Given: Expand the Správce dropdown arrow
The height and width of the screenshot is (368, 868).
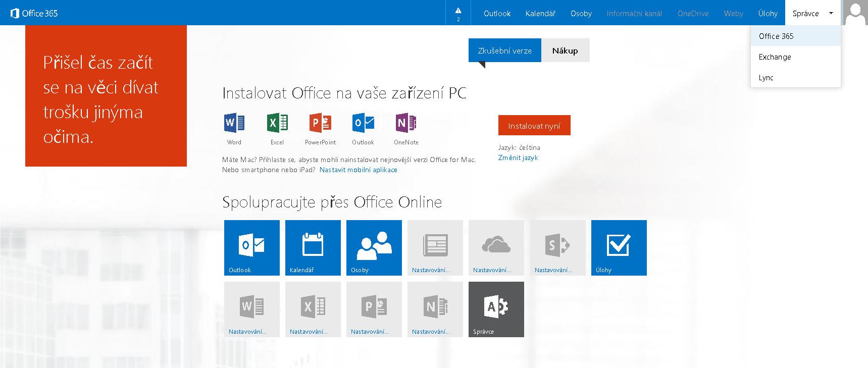Looking at the screenshot, I should [x=831, y=14].
